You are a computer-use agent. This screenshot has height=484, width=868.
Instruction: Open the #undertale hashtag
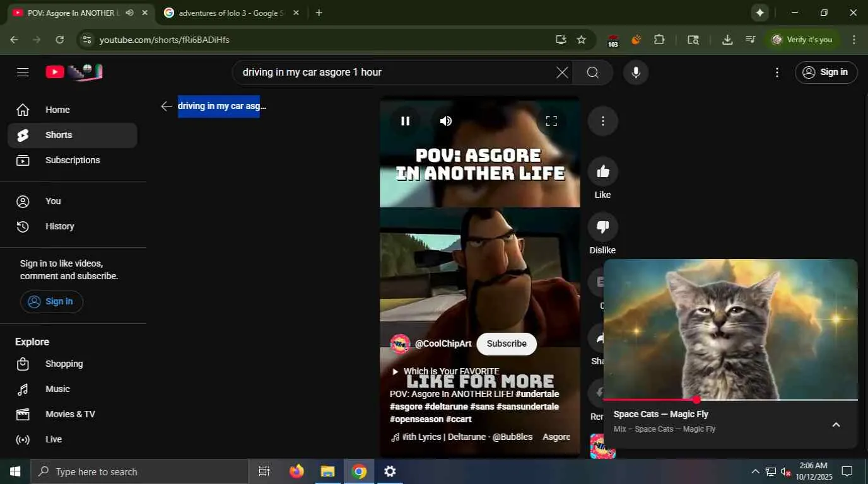click(537, 394)
